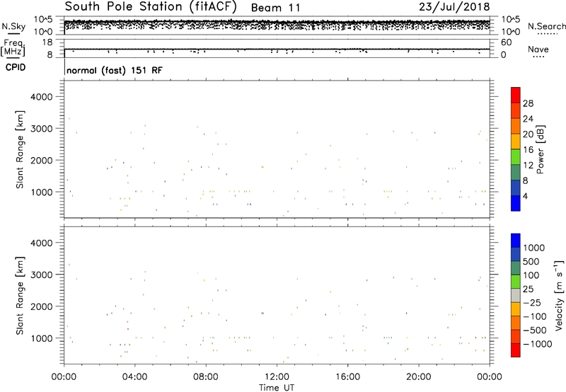Click the 'N.Sky' axis label
Viewport: 566px width, 392px height.
click(x=13, y=26)
